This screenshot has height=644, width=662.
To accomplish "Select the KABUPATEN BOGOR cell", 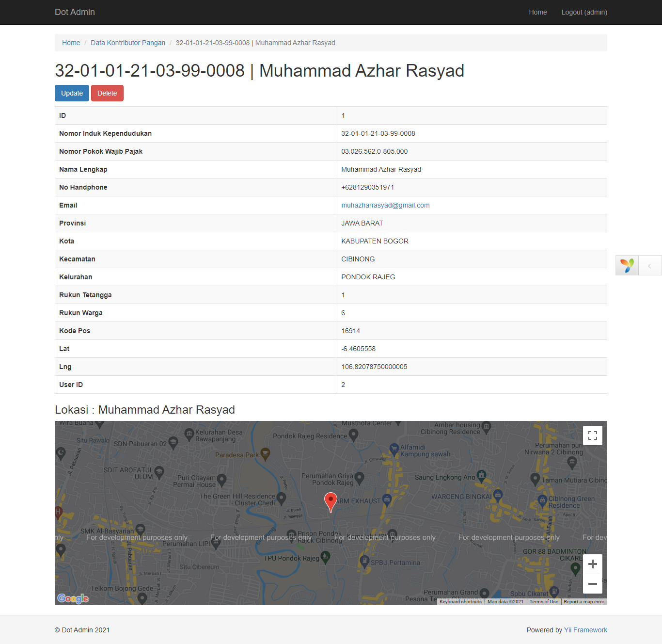I will (x=472, y=241).
